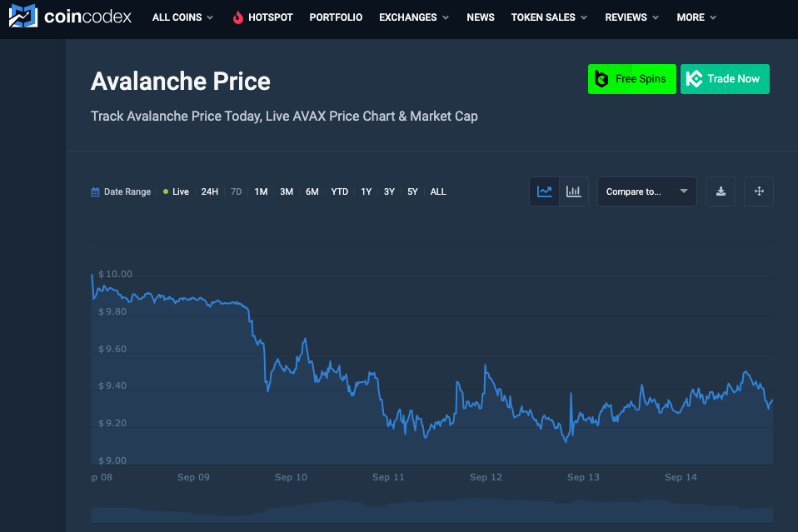Select the ALL time range
The image size is (798, 532).
438,191
